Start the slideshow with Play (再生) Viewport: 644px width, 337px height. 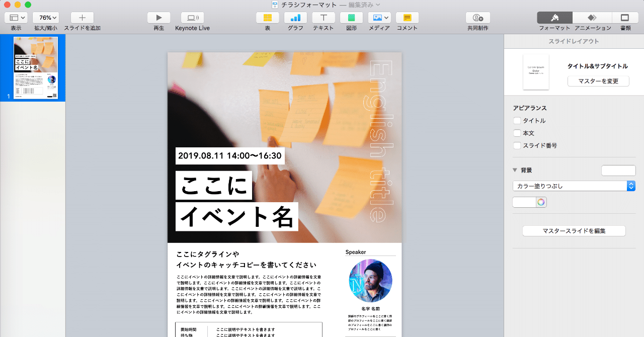(x=158, y=18)
